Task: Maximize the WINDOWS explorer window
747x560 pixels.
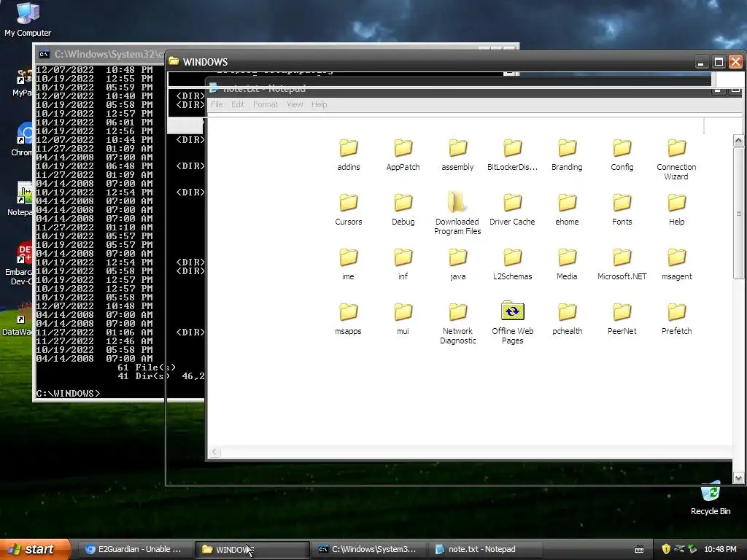Action: 719,62
